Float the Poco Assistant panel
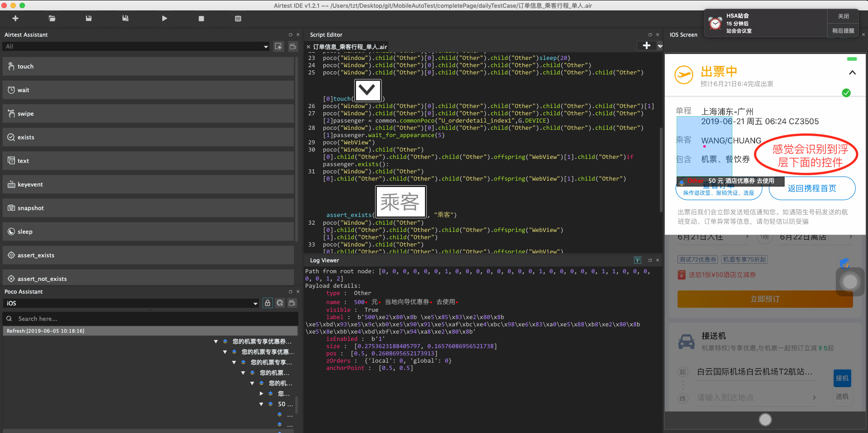 pos(291,291)
